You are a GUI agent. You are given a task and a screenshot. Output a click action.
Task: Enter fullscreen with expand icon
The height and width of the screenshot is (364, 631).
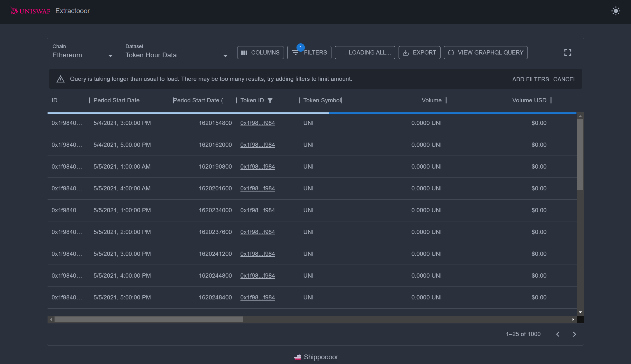(x=568, y=53)
